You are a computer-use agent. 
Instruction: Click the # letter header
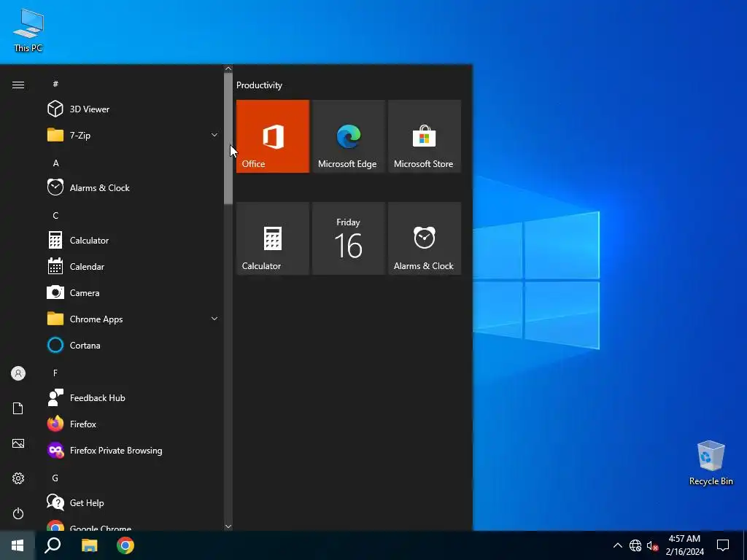pos(55,84)
